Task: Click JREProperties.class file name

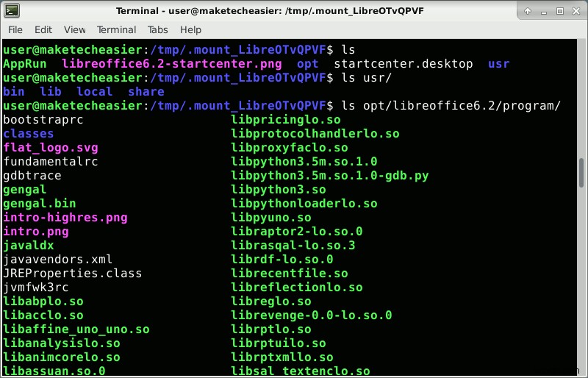Action: point(72,274)
